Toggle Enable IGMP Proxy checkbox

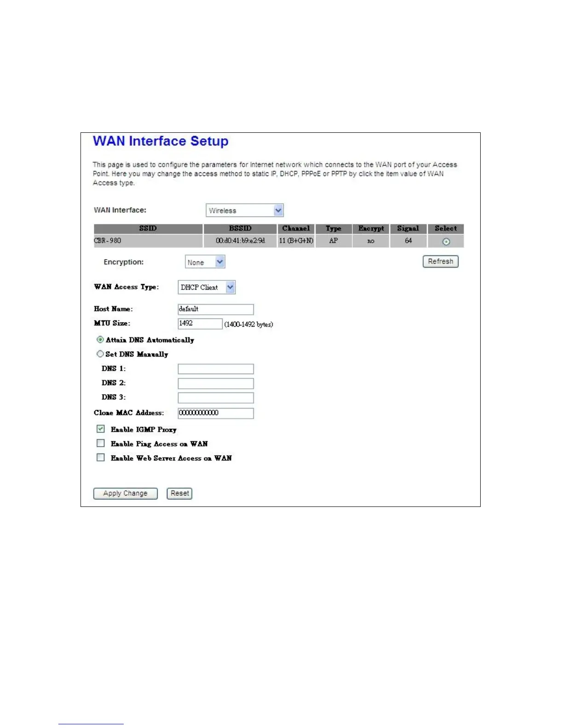[x=101, y=429]
